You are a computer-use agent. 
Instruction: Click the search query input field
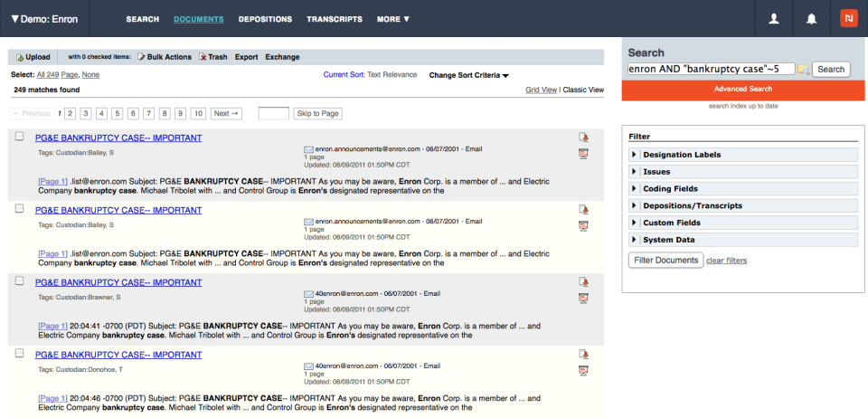[x=712, y=69]
